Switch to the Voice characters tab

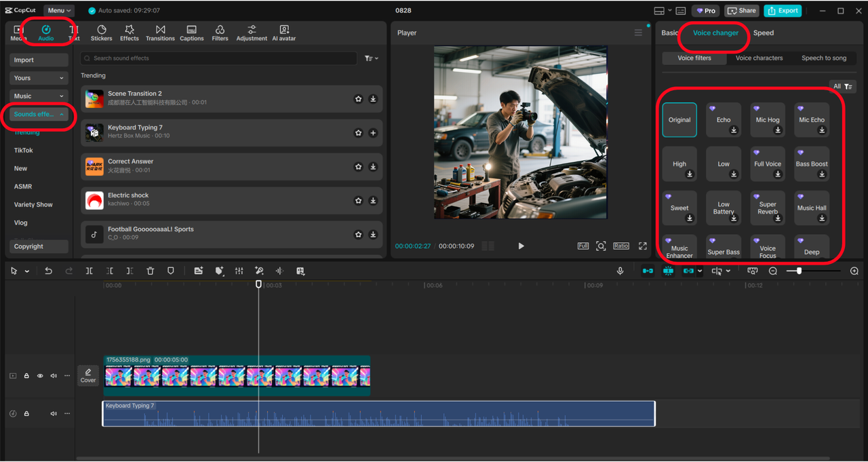click(x=759, y=58)
